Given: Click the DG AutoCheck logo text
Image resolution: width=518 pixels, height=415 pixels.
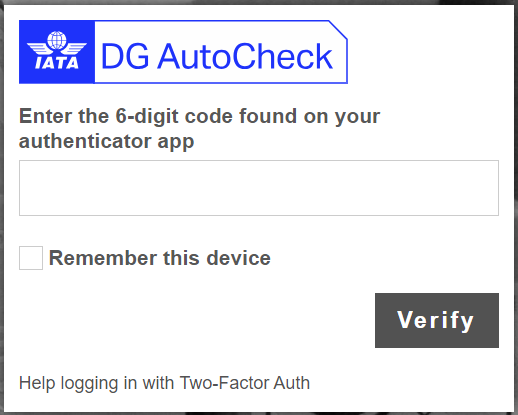Looking at the screenshot, I should pyautogui.click(x=217, y=56).
